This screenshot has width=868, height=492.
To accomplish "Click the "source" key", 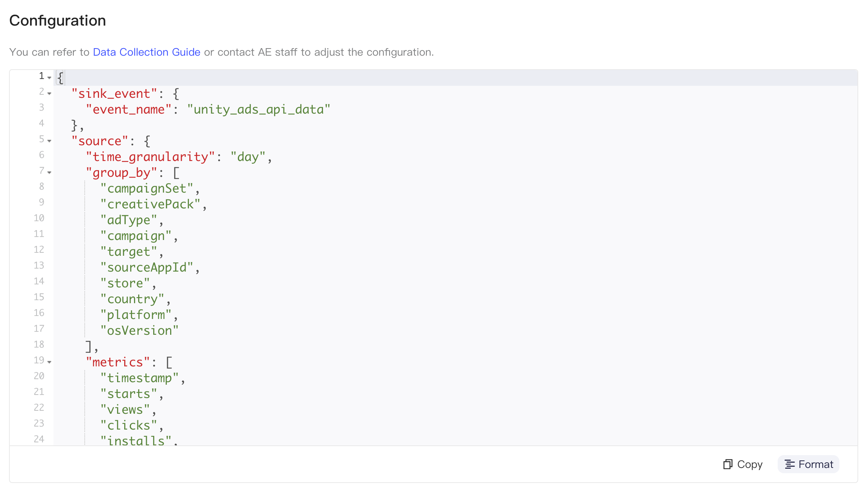I will 100,141.
